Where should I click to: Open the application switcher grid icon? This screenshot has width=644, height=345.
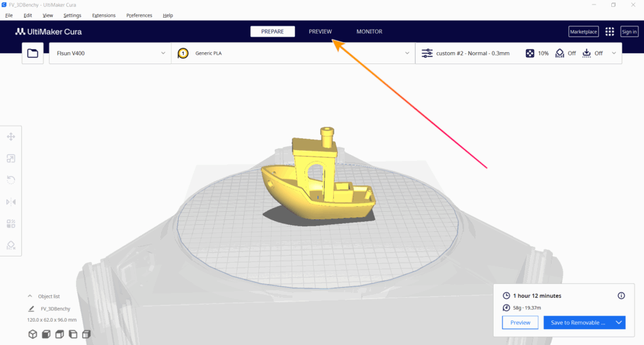[x=610, y=31]
